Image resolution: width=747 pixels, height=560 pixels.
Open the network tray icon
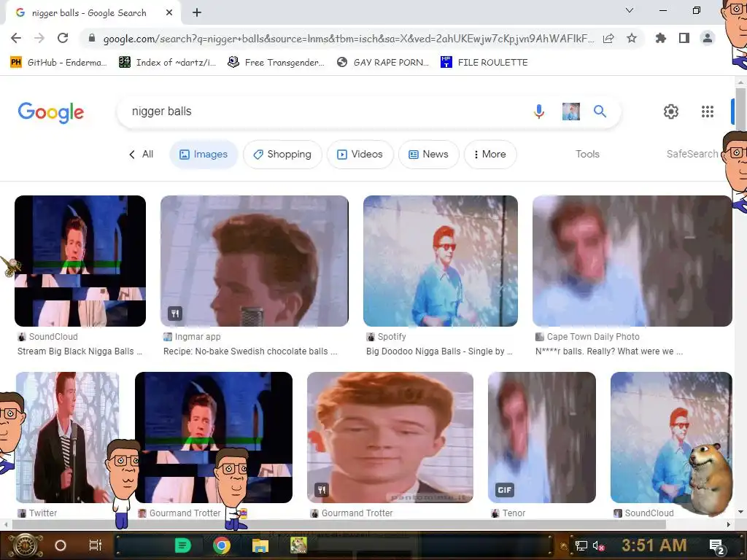581,545
